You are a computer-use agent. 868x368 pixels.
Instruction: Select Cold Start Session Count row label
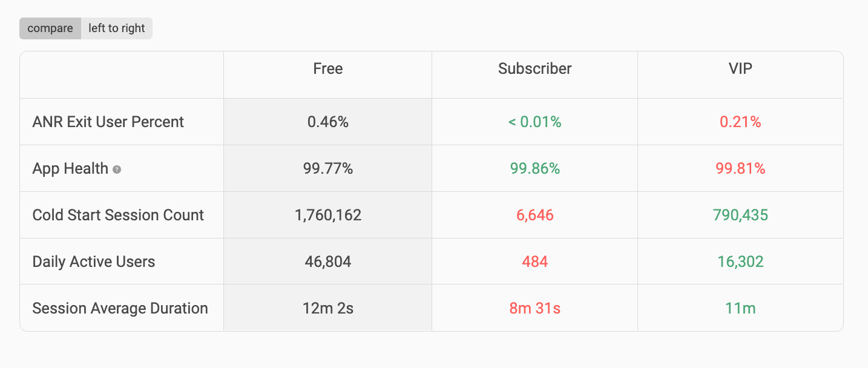[118, 215]
